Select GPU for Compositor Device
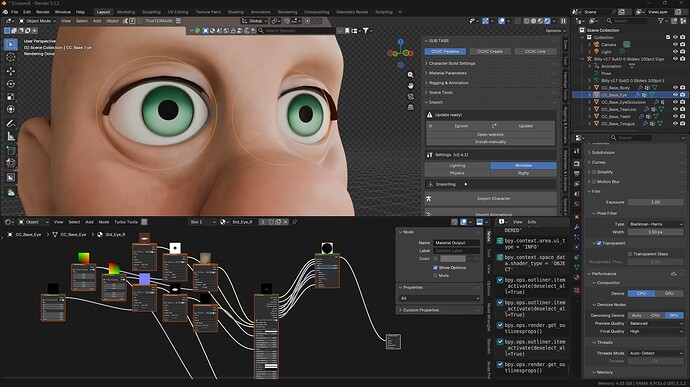The height and width of the screenshot is (387, 690). (669, 293)
